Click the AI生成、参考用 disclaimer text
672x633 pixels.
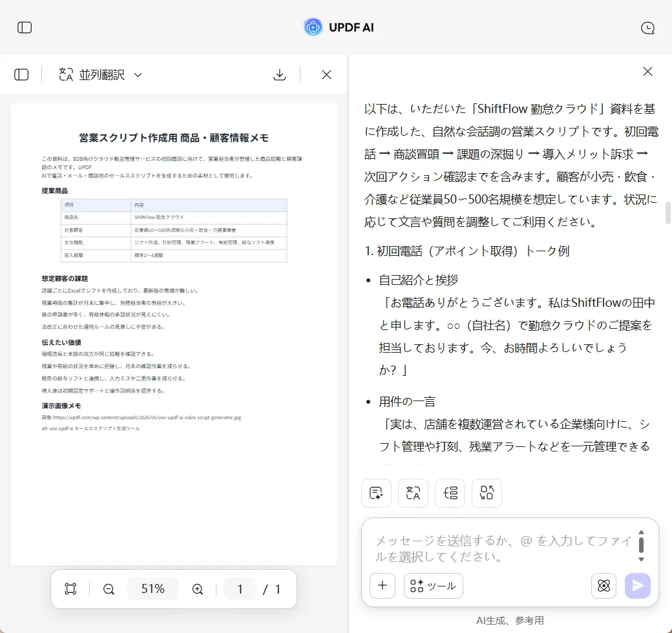tap(510, 621)
